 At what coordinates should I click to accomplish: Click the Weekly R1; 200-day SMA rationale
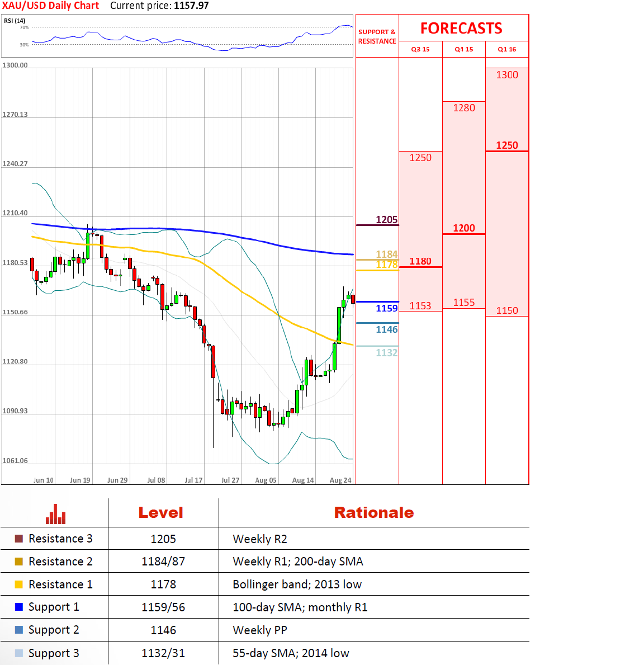click(298, 562)
